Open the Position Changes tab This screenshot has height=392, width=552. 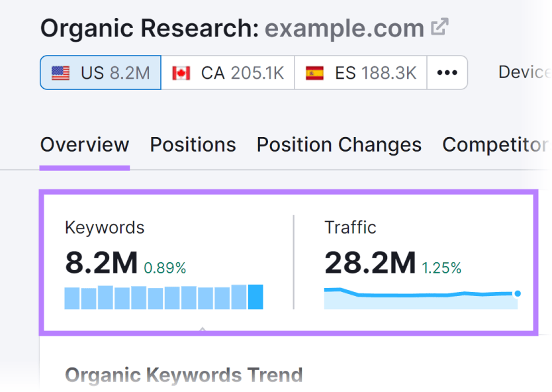(339, 144)
